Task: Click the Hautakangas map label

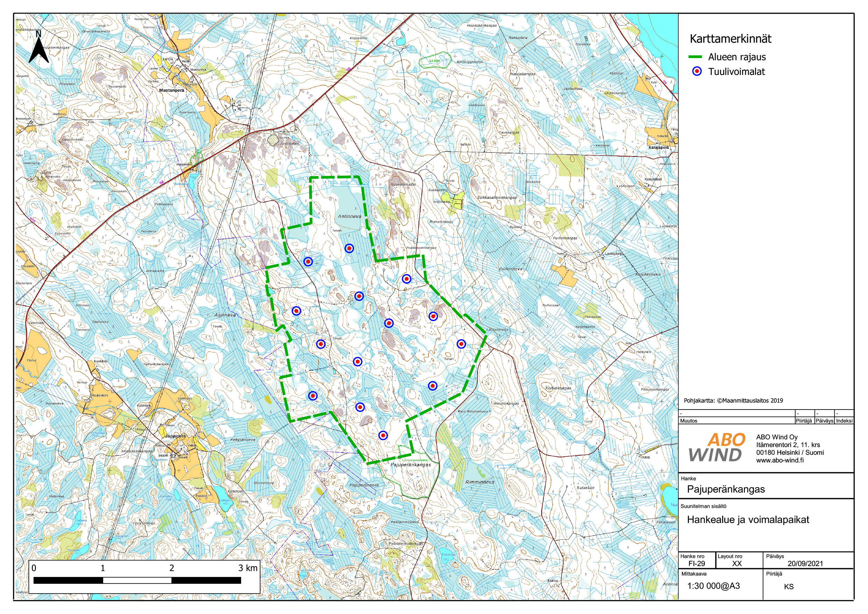Action: click(523, 74)
